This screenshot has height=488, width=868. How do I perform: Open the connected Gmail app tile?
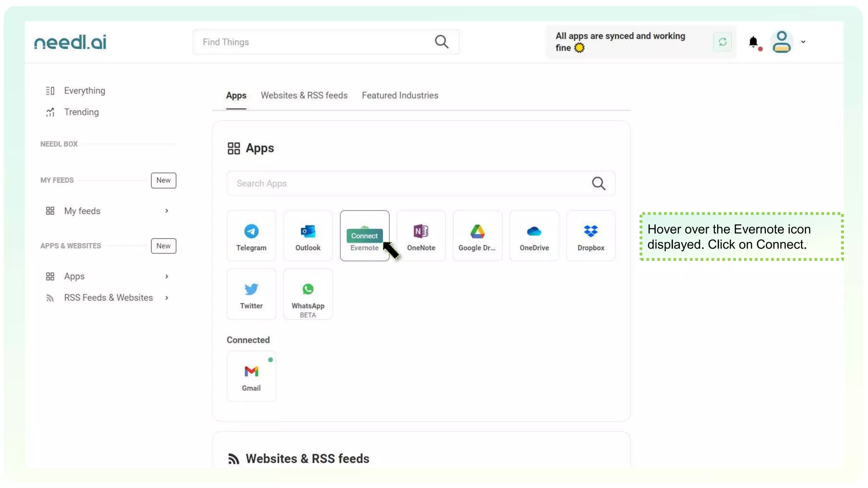click(251, 376)
